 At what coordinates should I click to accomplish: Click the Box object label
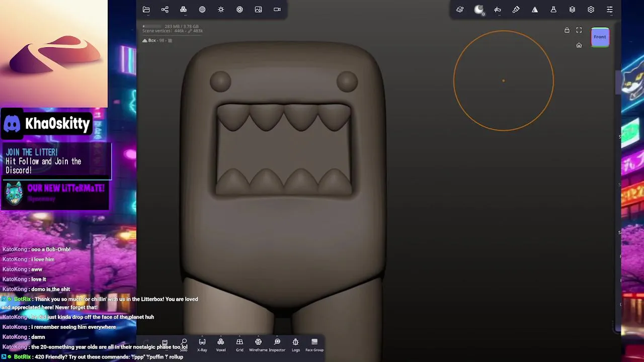(152, 40)
